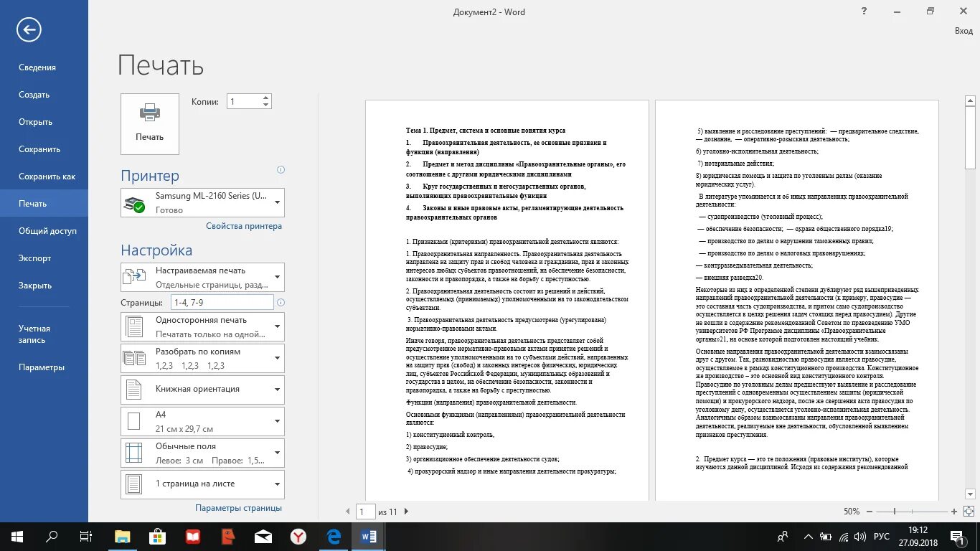
Task: Open the red book app on taskbar
Action: [193, 536]
